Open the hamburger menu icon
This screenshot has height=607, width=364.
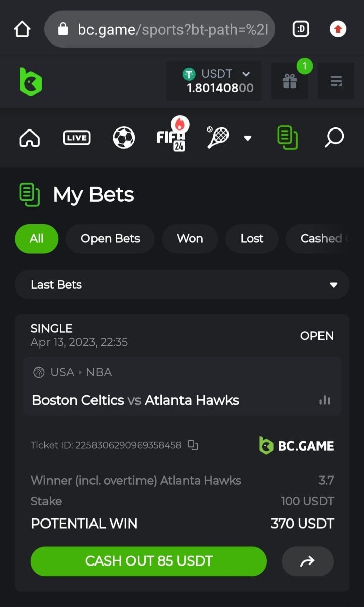(336, 81)
